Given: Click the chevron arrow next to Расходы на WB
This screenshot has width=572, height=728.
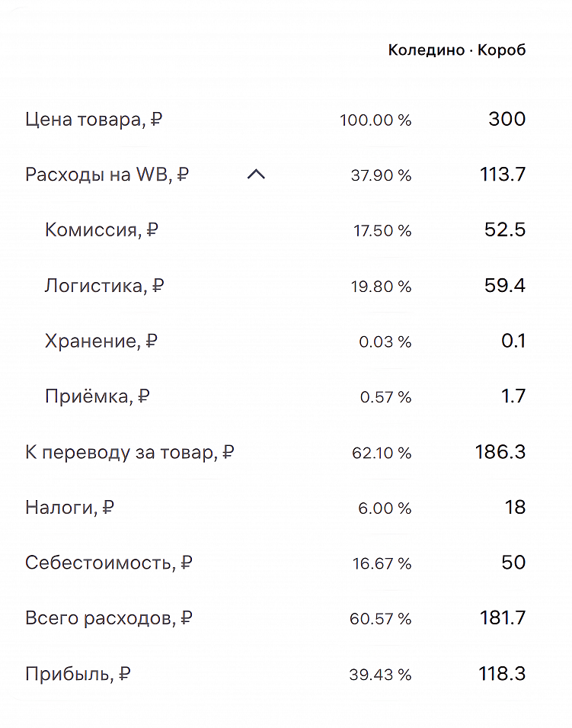Looking at the screenshot, I should tap(257, 174).
